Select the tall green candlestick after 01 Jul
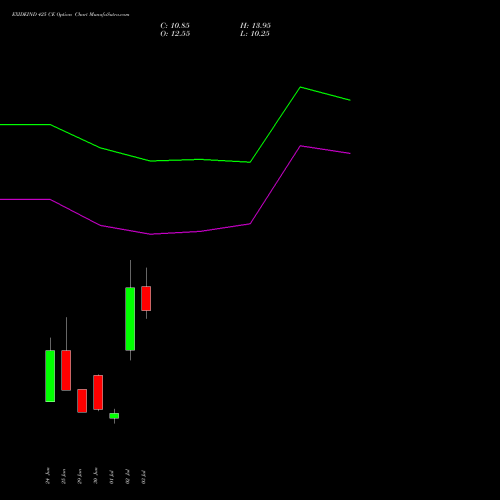Screen dimensions: 500x500 [130, 319]
